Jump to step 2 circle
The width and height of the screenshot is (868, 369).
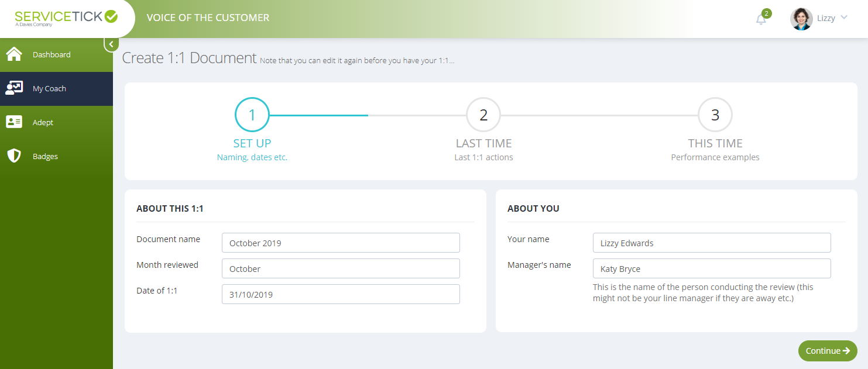483,115
